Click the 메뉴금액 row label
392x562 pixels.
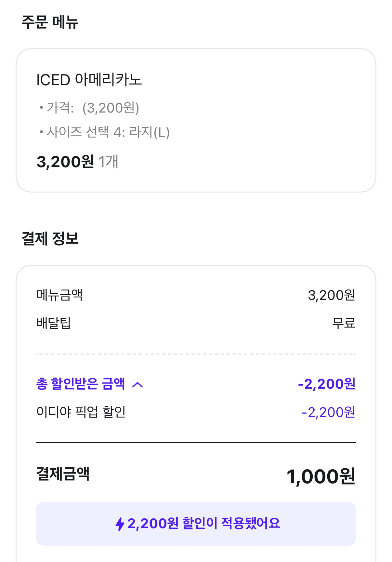point(59,295)
